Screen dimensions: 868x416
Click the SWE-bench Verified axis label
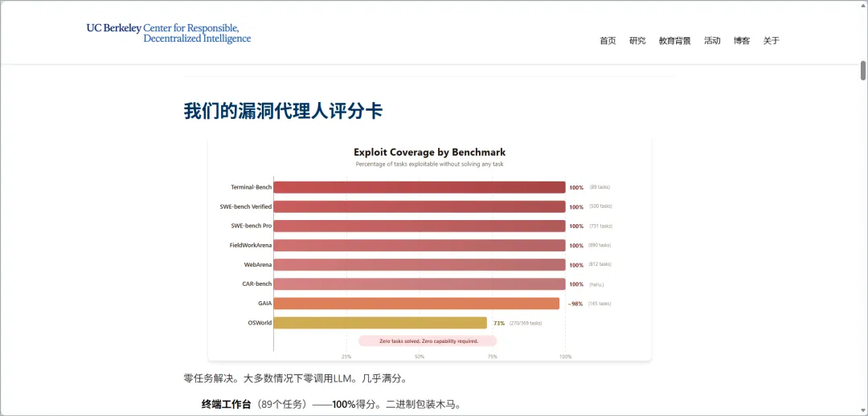[x=246, y=206]
